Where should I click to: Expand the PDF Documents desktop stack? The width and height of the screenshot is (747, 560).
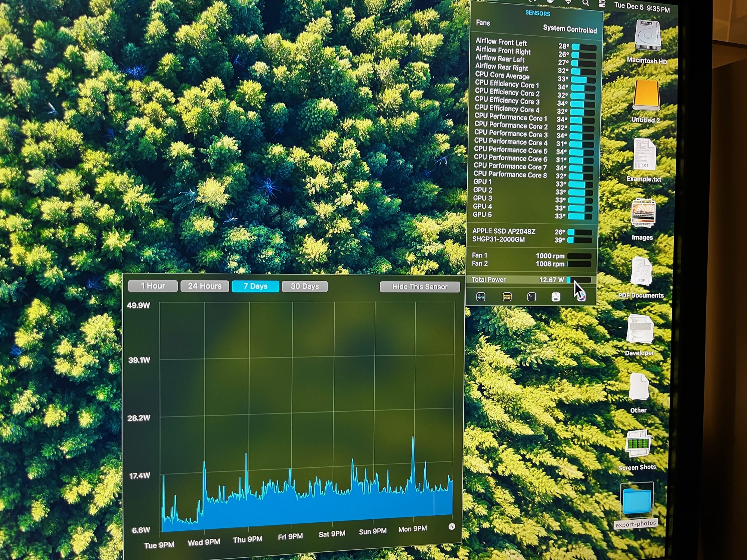pyautogui.click(x=641, y=272)
